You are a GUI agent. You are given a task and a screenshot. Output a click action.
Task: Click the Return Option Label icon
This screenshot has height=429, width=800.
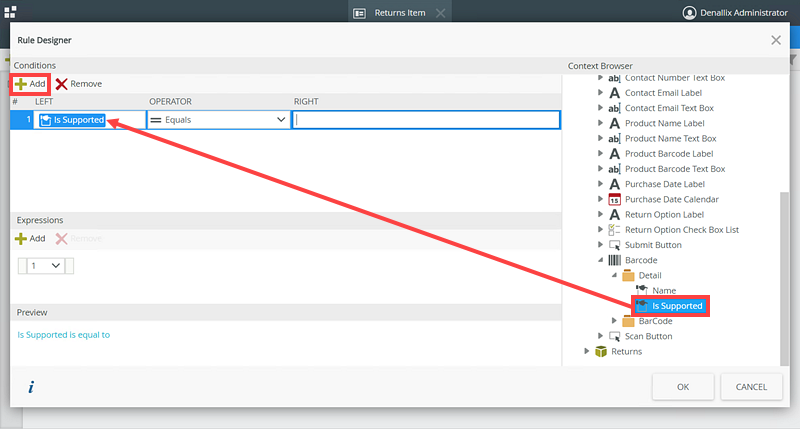pos(614,215)
